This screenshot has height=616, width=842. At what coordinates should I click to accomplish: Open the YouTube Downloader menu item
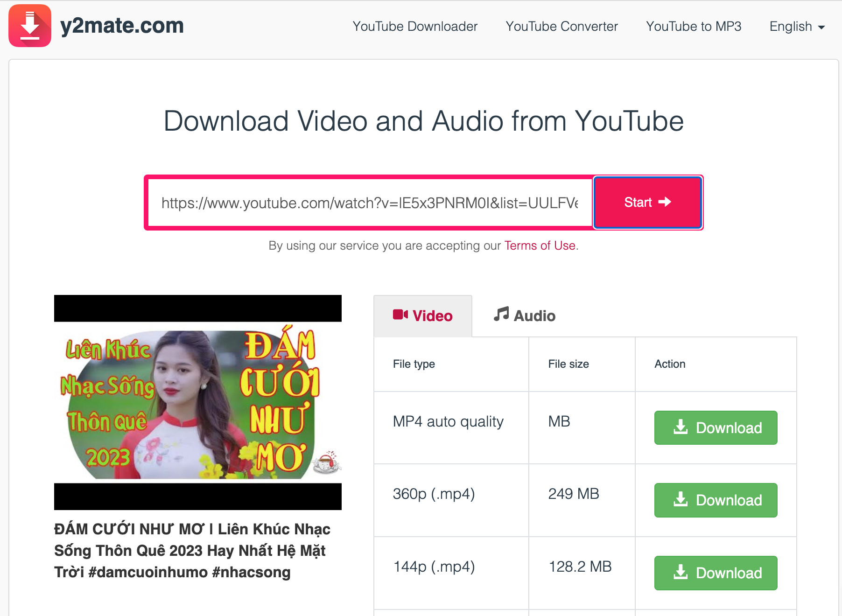click(x=415, y=26)
